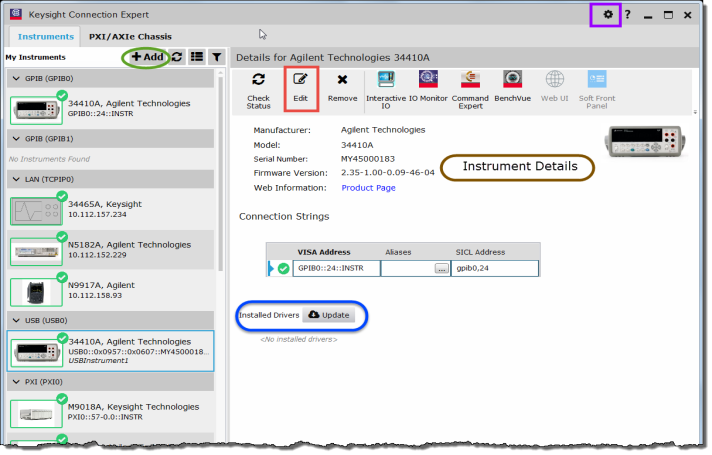This screenshot has width=712, height=455.
Task: Click the Edit instrument icon
Action: [x=301, y=80]
